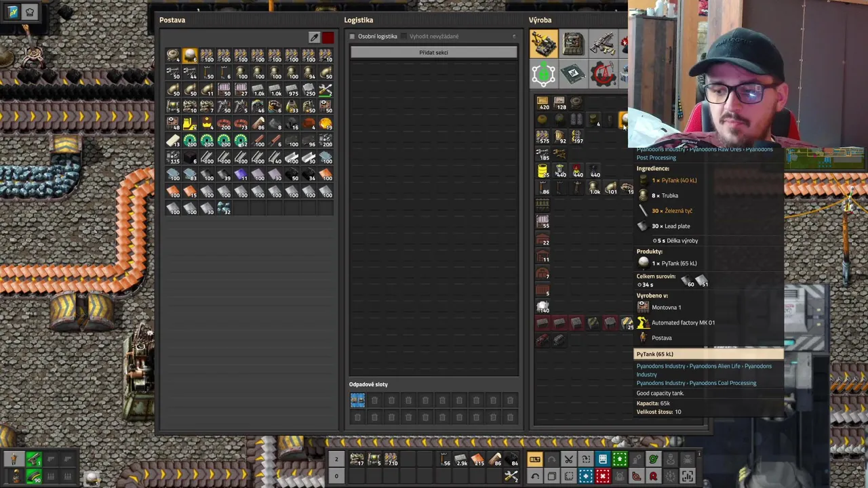868x488 pixels.
Task: Select the quickbar slot showing 2.9k
Action: click(461, 460)
